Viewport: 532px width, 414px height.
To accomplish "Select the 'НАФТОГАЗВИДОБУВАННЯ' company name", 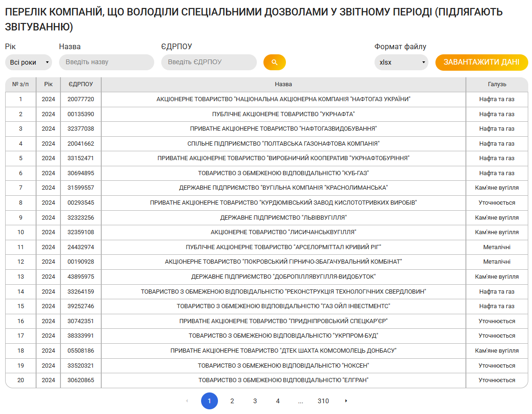I will click(283, 129).
